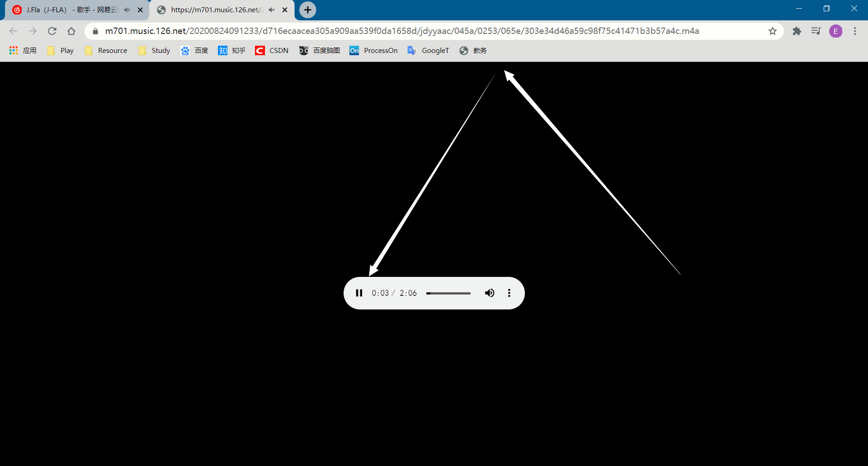
Task: Mute audio on the J.Fla tab
Action: 127,10
